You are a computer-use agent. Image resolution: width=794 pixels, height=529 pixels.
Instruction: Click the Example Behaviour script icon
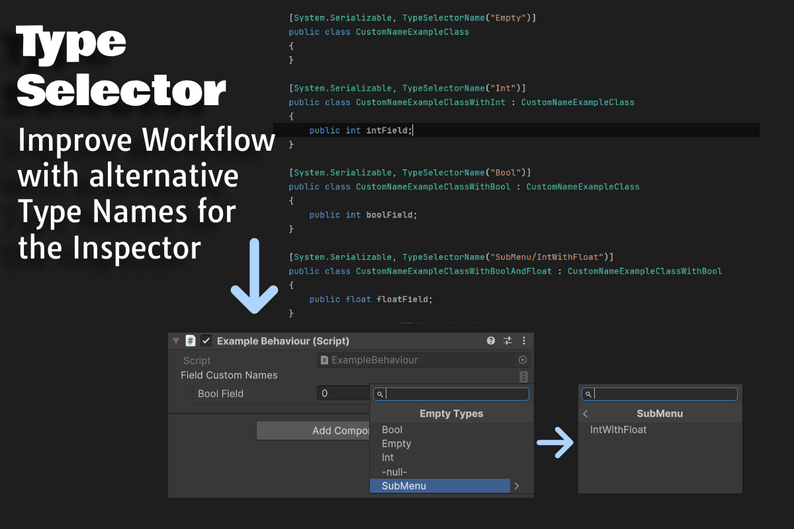point(190,341)
